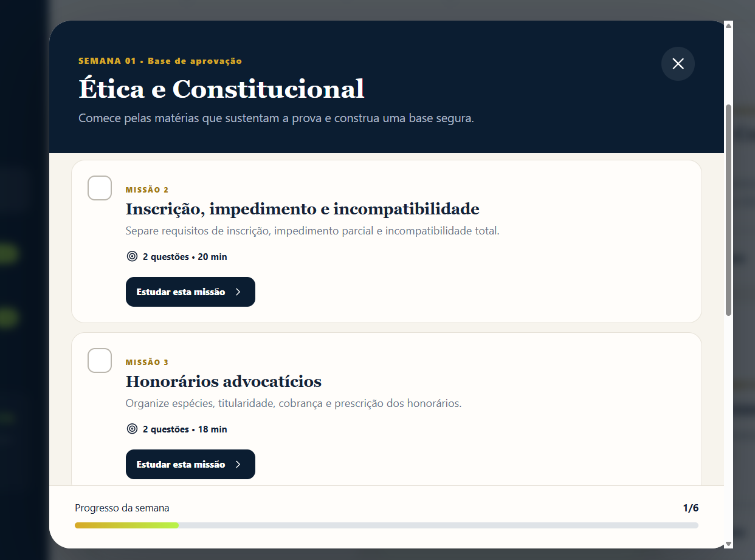The image size is (755, 560).
Task: Click target icon beside Missão 2 questions
Action: [x=132, y=256]
